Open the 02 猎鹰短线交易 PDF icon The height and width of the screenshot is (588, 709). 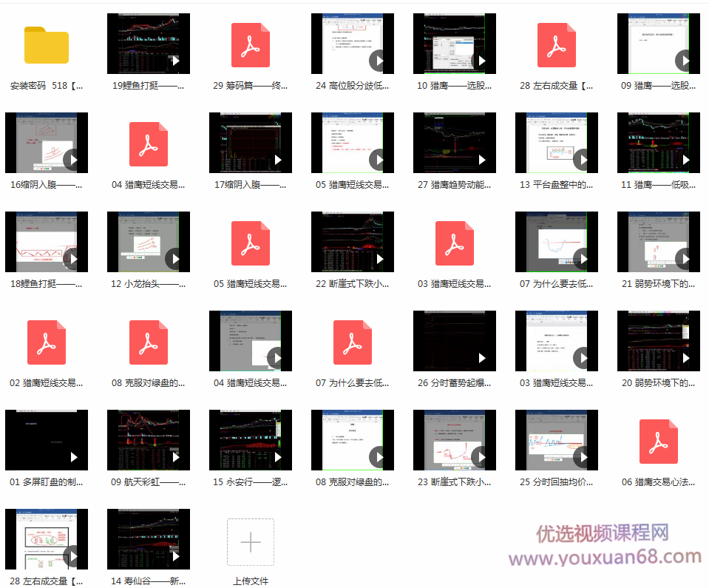(x=46, y=342)
